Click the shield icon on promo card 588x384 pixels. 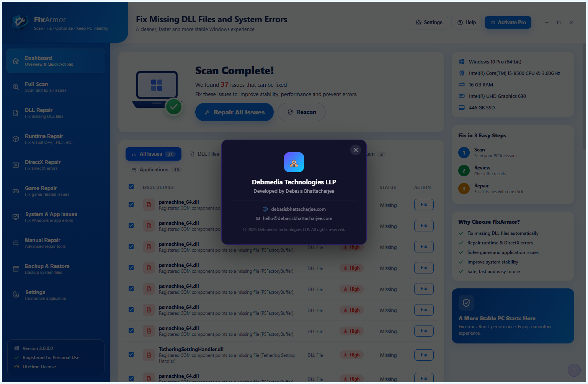pos(466,303)
